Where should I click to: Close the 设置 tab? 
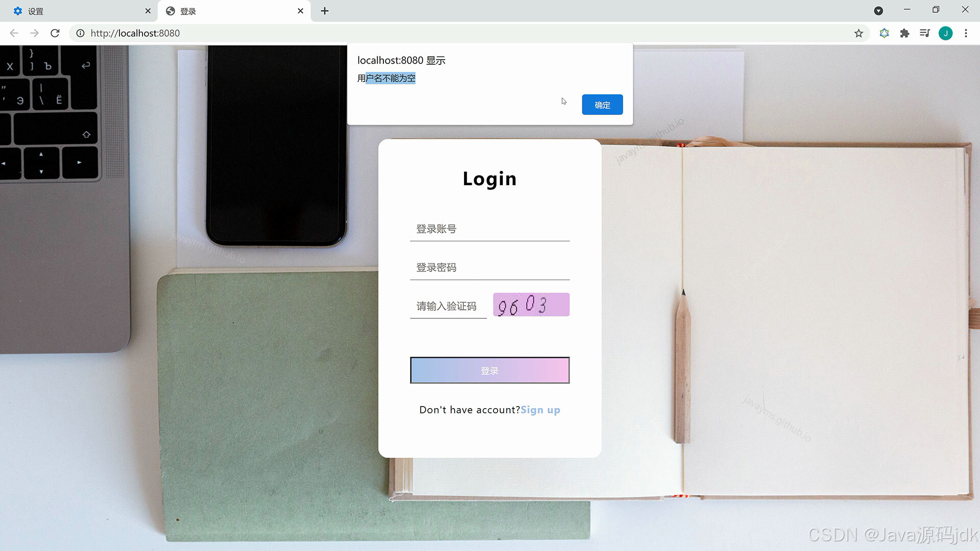click(x=148, y=11)
